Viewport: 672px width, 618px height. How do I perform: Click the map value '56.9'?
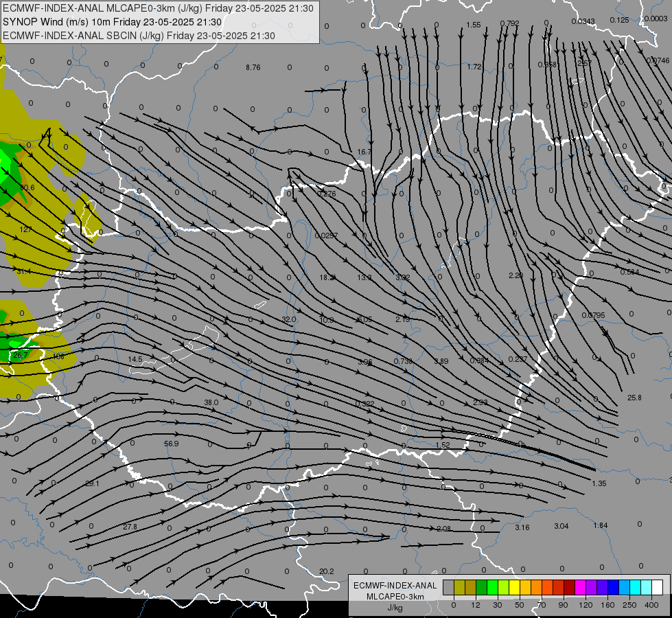tap(171, 444)
